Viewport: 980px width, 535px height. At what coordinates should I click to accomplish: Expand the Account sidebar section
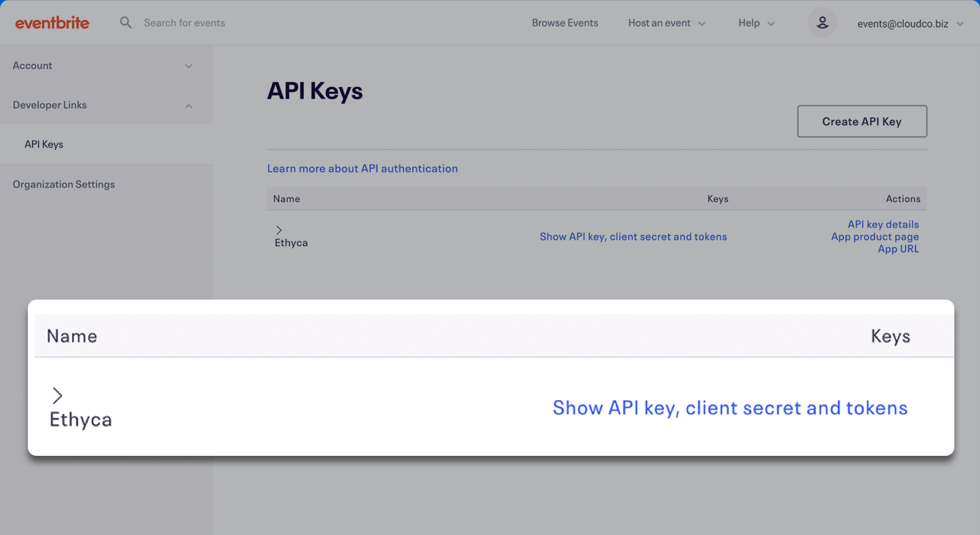[x=106, y=66]
